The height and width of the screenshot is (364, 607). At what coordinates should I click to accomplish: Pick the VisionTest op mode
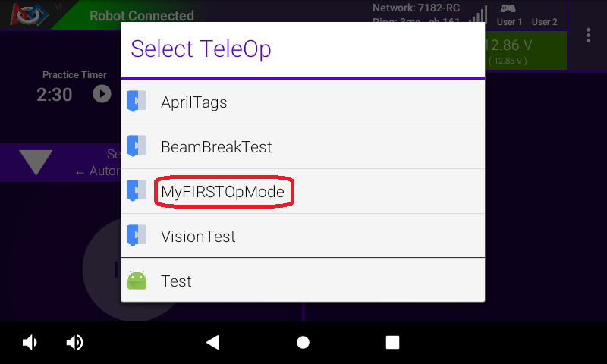click(x=198, y=237)
